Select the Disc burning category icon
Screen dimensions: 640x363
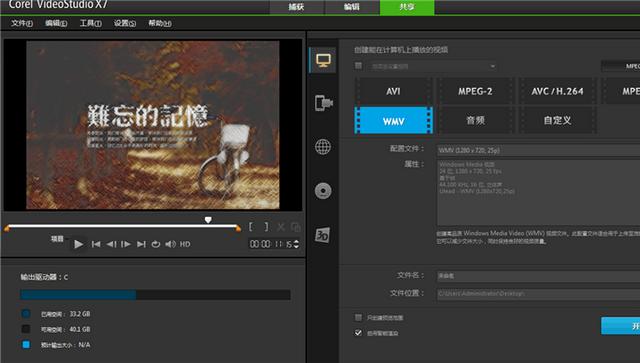323,191
